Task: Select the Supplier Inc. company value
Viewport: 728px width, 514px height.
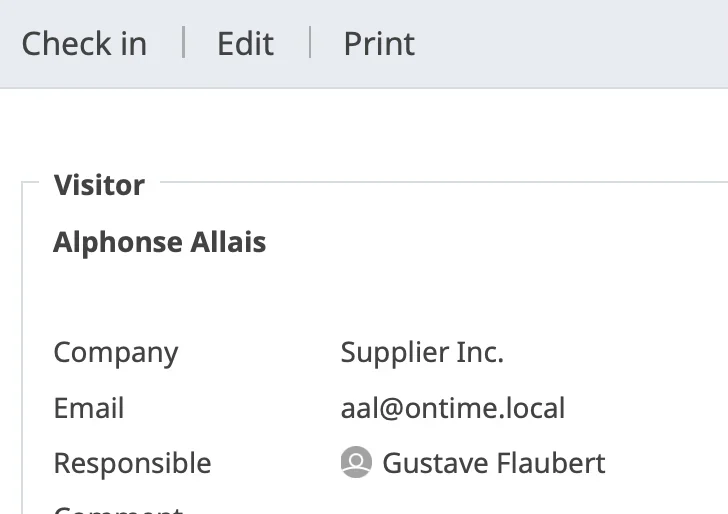Action: [x=422, y=352]
